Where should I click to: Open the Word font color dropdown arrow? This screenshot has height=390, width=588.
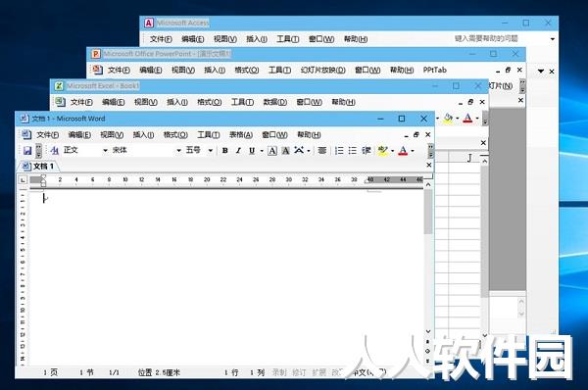pos(413,151)
